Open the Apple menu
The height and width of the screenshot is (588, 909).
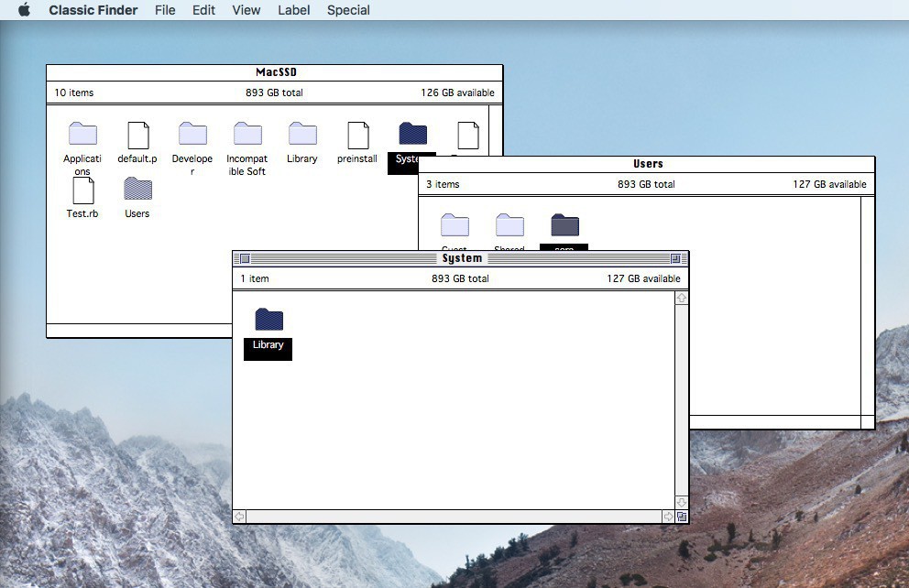click(x=24, y=10)
